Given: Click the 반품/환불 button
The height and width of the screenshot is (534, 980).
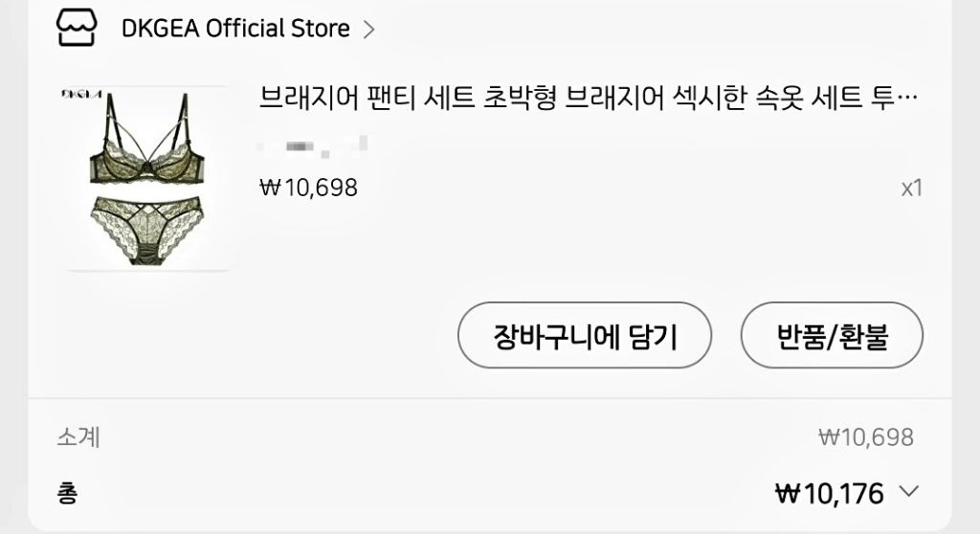Looking at the screenshot, I should (x=832, y=335).
